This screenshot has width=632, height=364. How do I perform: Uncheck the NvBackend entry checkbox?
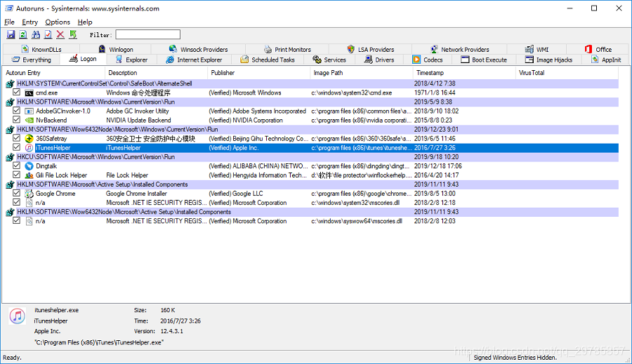point(17,120)
